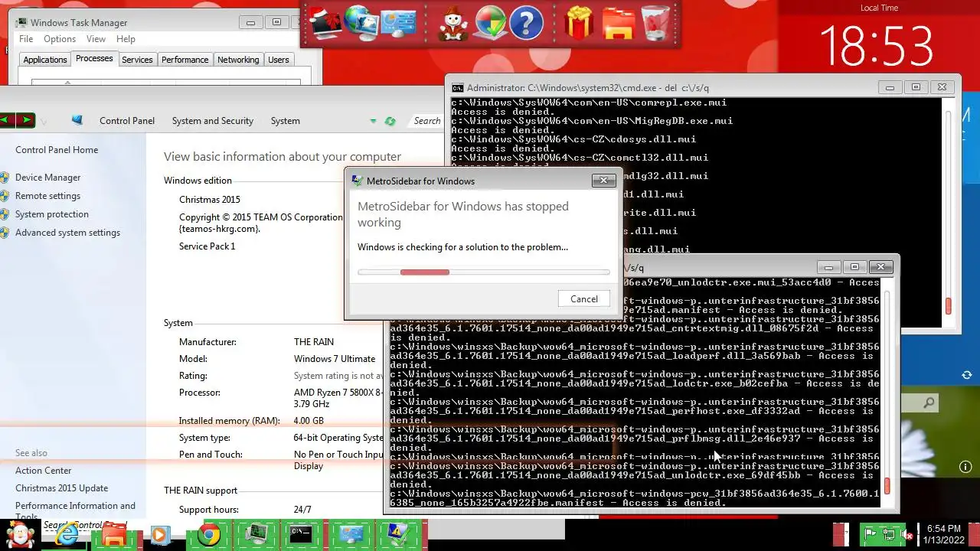Screen dimensions: 980x551
Task: Open the control panel monitor icon in the dock
Action: 398,23
